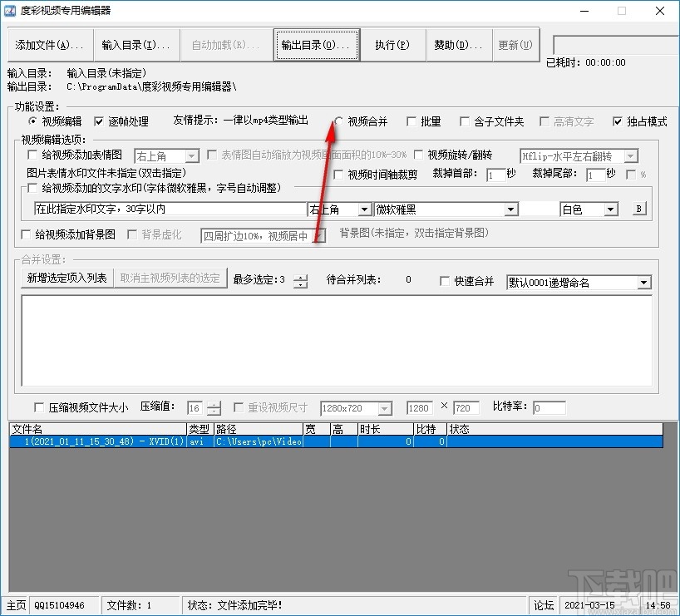Click the 赞助(D) toolbar button
Viewport: 680px width, 616px height.
click(x=458, y=45)
